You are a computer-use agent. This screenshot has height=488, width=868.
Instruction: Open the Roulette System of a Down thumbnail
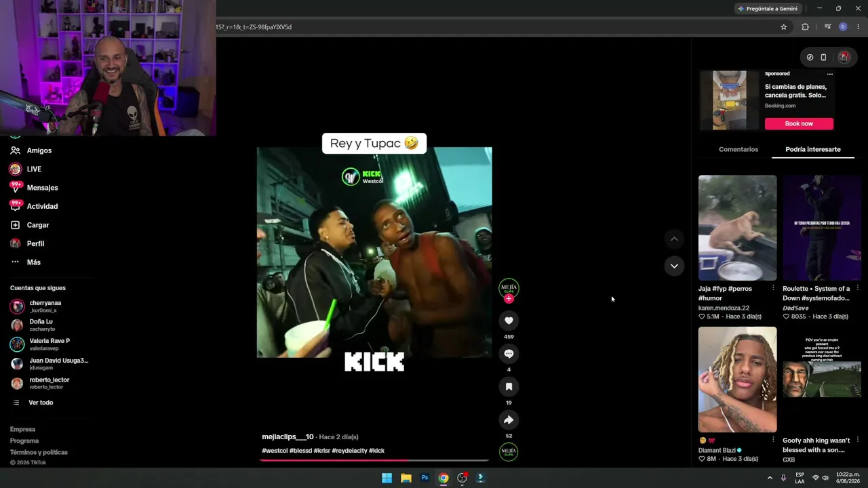pos(822,228)
